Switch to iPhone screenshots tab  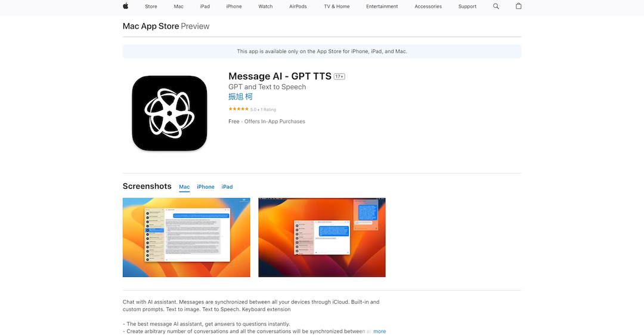point(205,187)
